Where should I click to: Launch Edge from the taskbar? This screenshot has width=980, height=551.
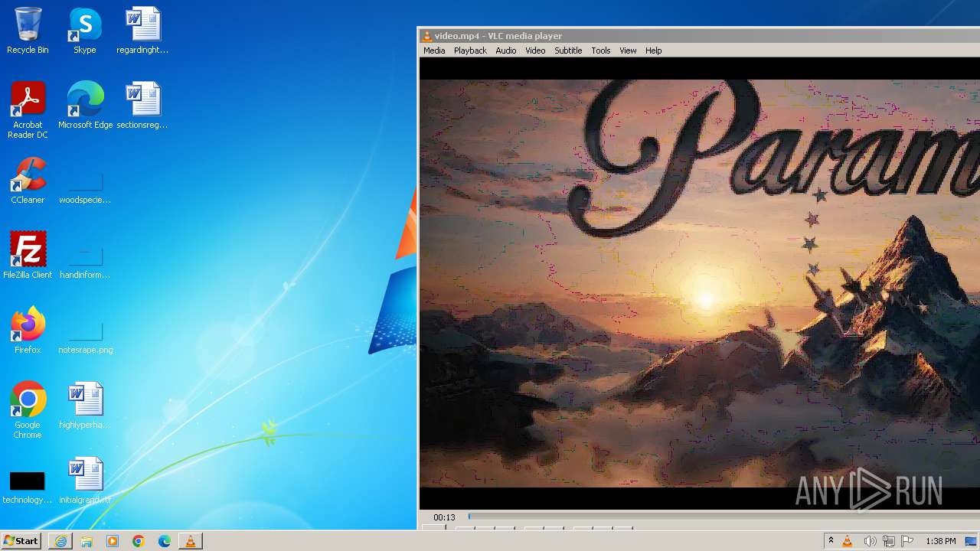click(x=165, y=541)
